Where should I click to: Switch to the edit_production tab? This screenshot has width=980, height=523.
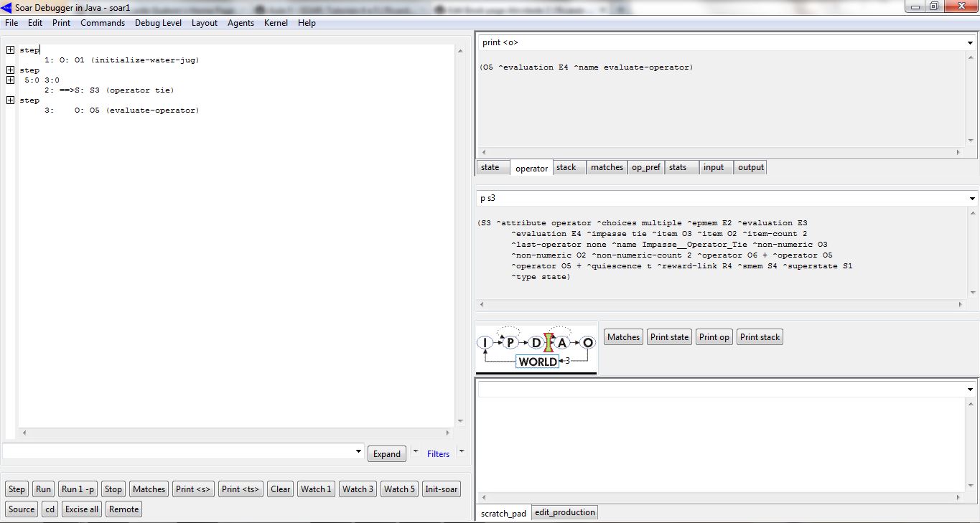564,512
